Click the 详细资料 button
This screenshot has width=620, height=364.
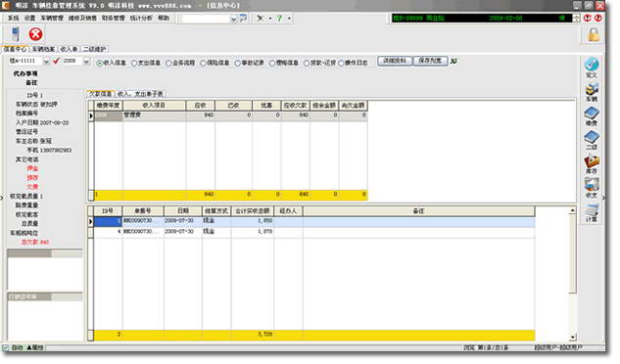pos(395,62)
